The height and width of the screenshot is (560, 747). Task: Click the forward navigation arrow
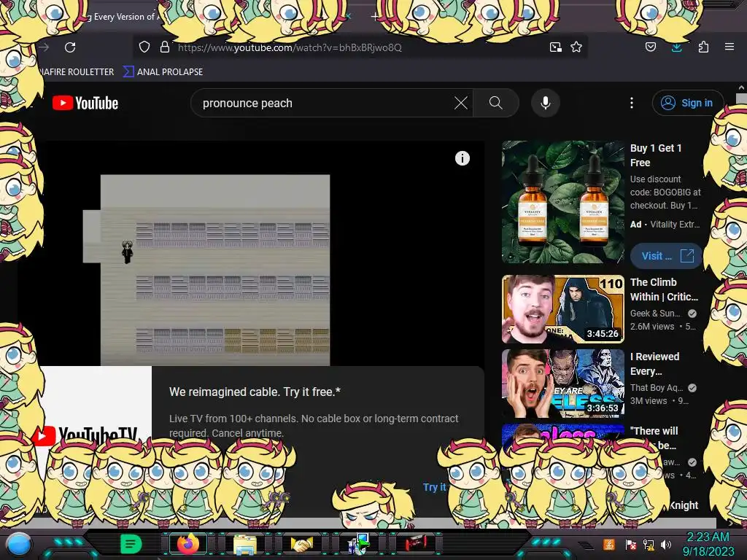coord(44,47)
